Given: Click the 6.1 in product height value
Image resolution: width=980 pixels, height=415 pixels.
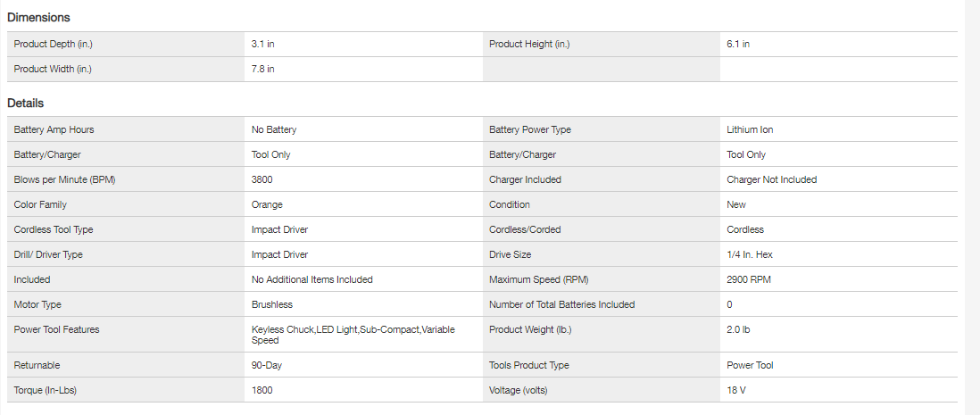Looking at the screenshot, I should point(738,44).
